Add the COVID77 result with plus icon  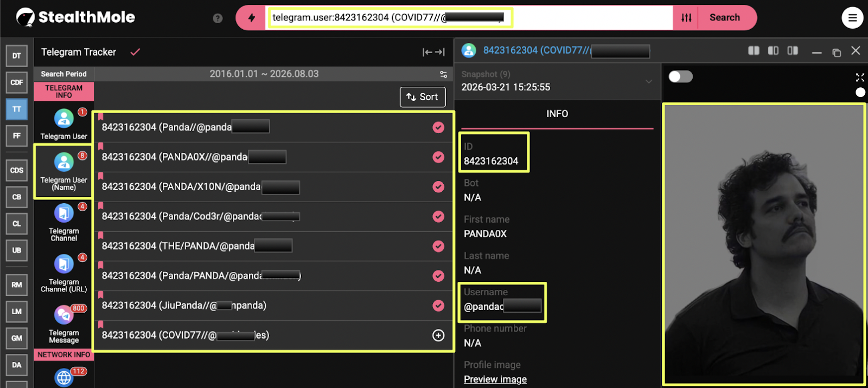(438, 335)
